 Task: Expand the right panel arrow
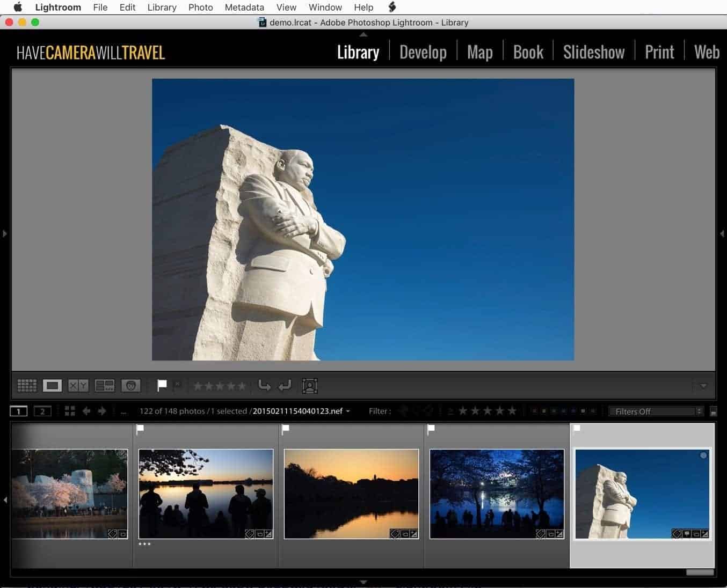722,233
